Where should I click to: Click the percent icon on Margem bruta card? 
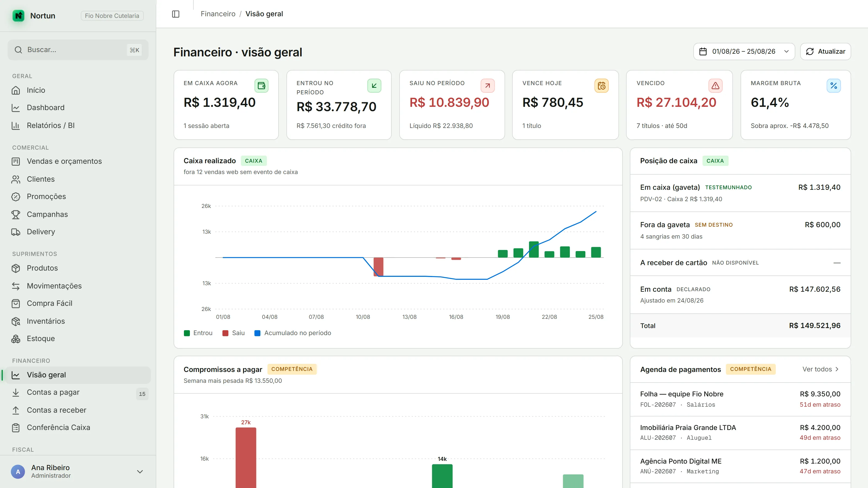pos(834,86)
